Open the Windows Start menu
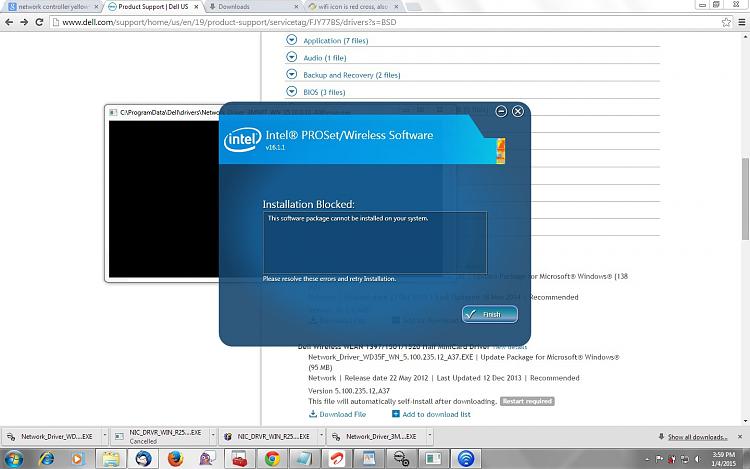750x469 pixels. tap(13, 459)
